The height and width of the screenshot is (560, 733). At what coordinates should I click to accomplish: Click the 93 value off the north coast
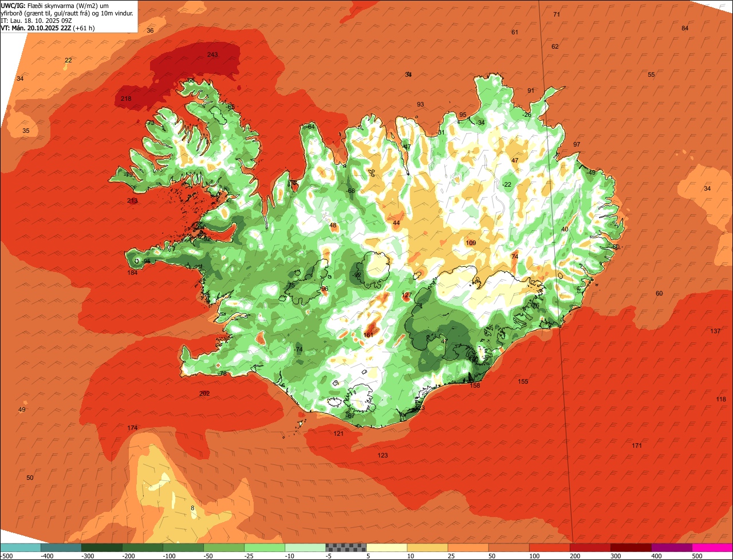click(420, 104)
